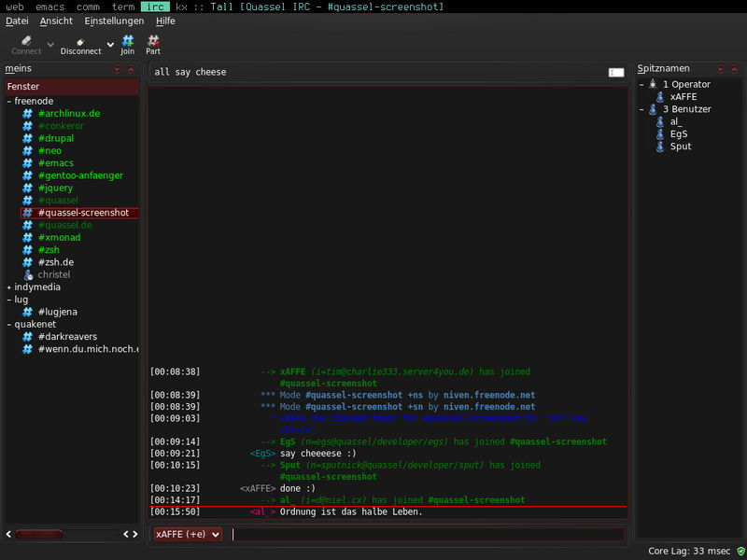Select the #quassel channel
Screen dimensions: 747x560
coord(58,200)
